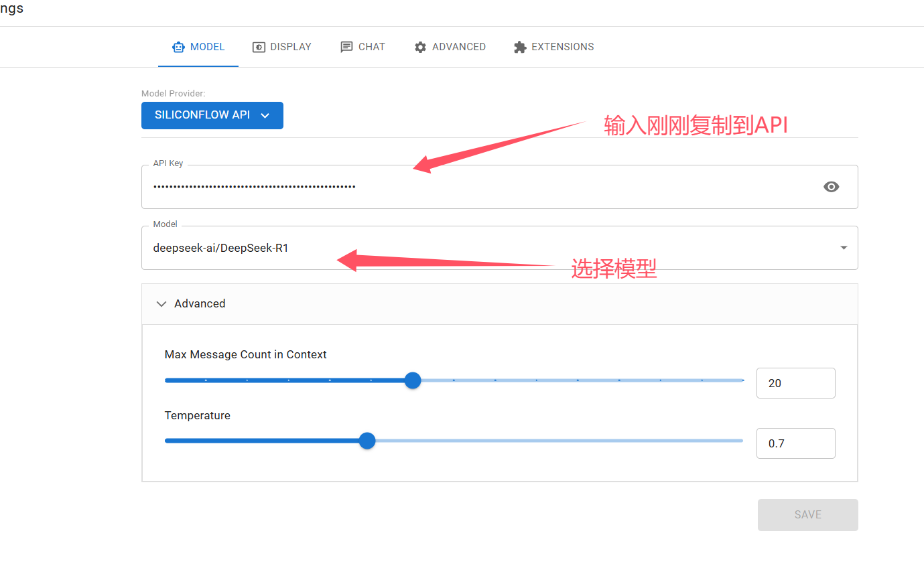Toggle API key visibility eye icon

pos(831,187)
